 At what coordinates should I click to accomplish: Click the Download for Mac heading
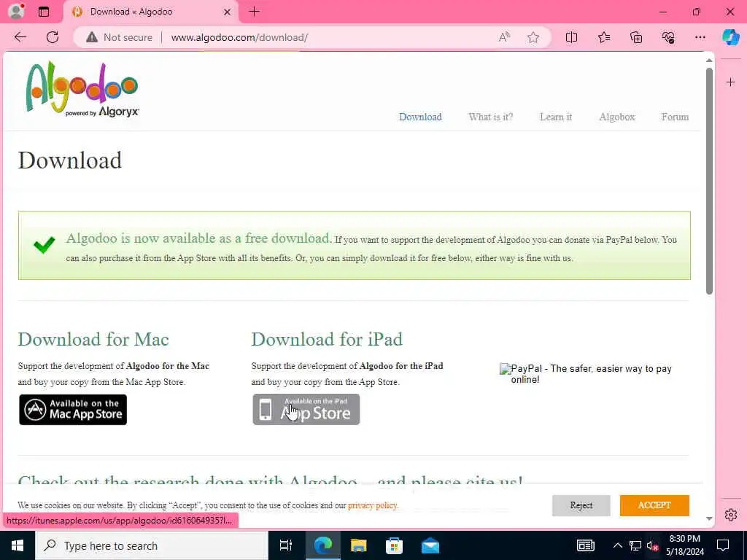tap(93, 340)
